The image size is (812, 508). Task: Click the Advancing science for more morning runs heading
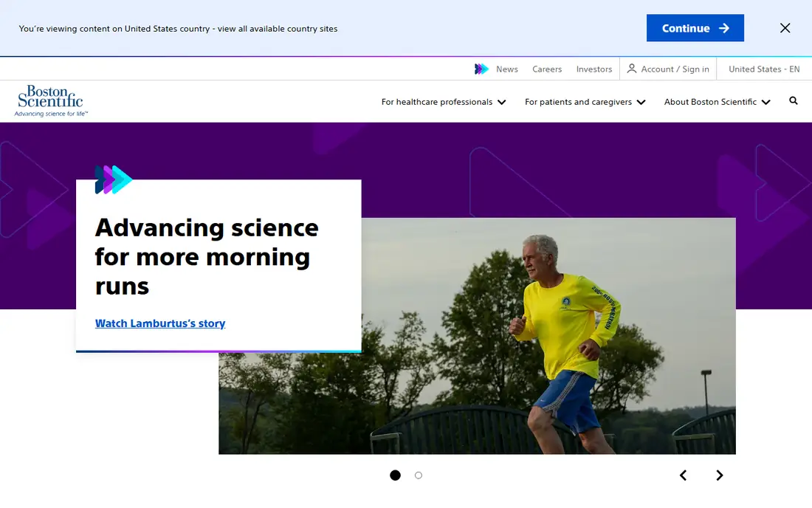click(207, 257)
